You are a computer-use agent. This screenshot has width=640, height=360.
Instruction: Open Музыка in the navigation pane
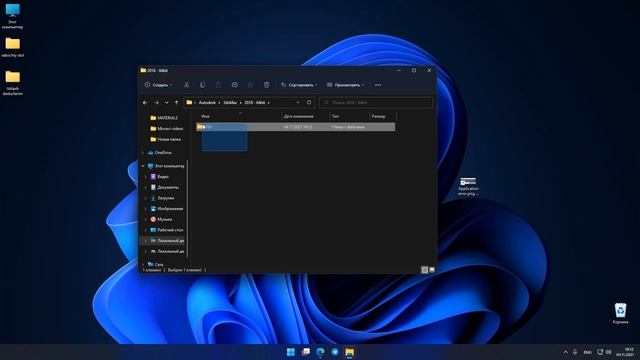161,219
